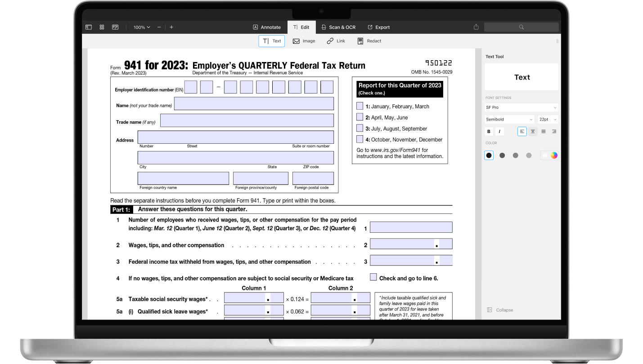Open the 22pt font size dropdown
Screen dimensions: 643x364
click(x=548, y=120)
